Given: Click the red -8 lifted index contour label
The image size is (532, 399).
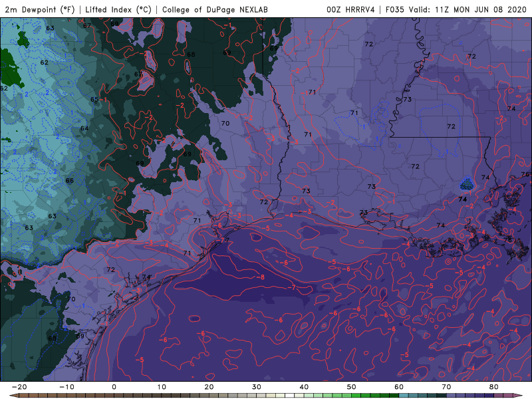Looking at the screenshot, I should coord(260,277).
